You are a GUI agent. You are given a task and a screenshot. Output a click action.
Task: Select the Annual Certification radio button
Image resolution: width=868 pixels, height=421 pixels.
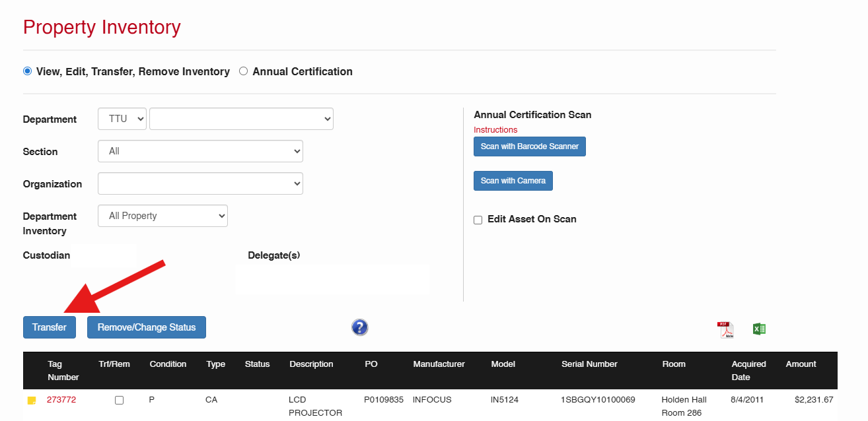point(243,71)
